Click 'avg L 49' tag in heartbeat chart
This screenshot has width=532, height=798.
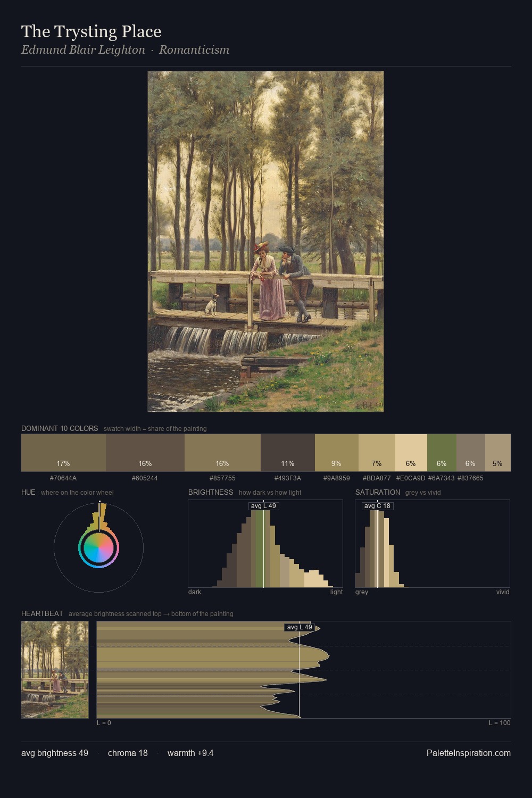300,627
